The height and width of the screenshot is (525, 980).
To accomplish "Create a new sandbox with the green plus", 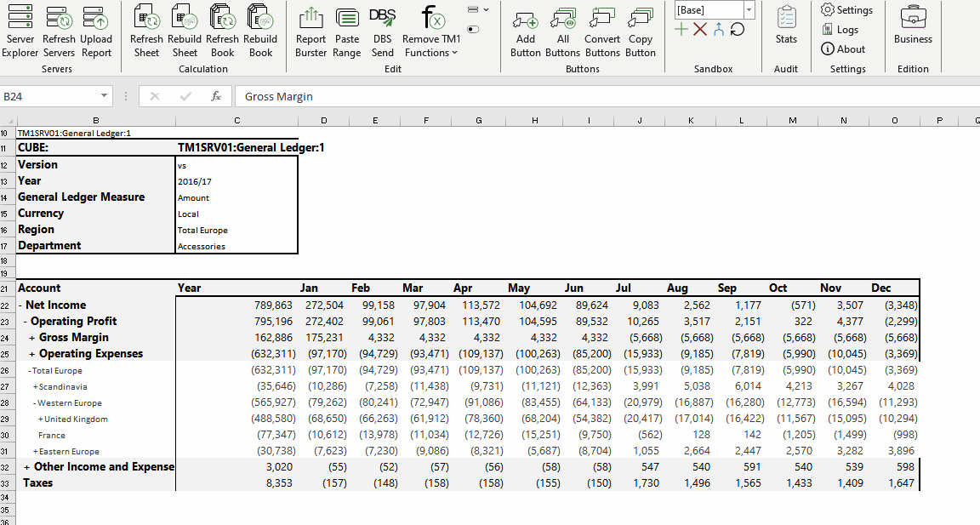I will tap(681, 30).
